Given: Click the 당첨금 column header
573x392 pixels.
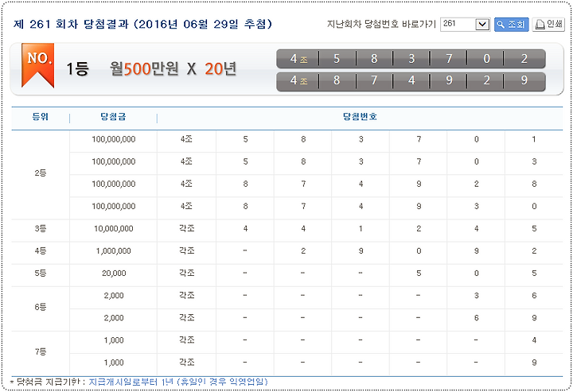Looking at the screenshot, I should click(x=113, y=117).
